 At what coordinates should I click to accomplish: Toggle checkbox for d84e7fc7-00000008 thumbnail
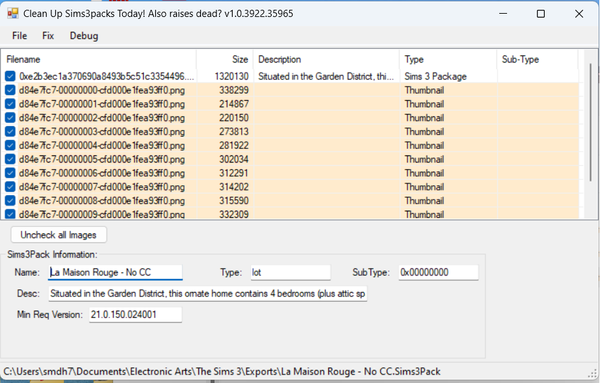[x=10, y=200]
